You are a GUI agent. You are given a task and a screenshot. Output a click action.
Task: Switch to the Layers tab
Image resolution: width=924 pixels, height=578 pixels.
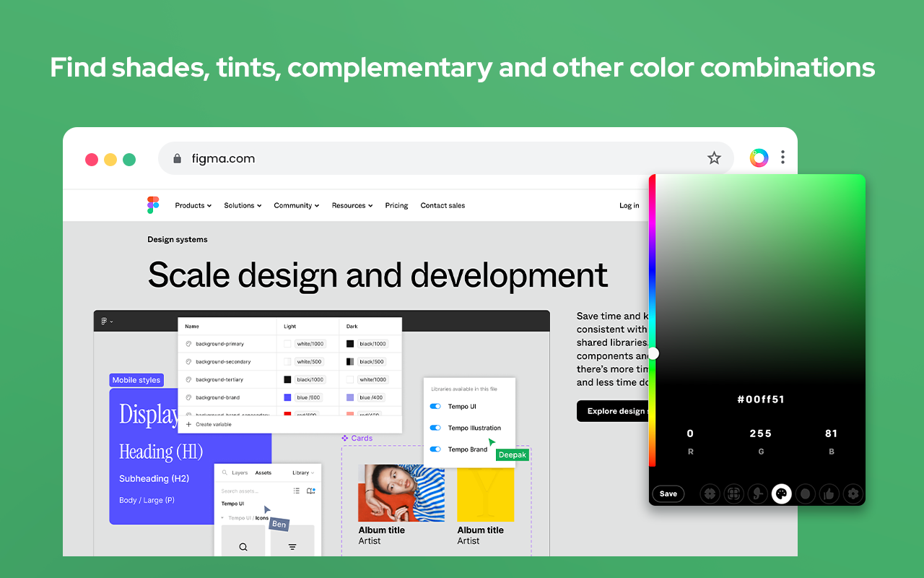[x=240, y=473]
